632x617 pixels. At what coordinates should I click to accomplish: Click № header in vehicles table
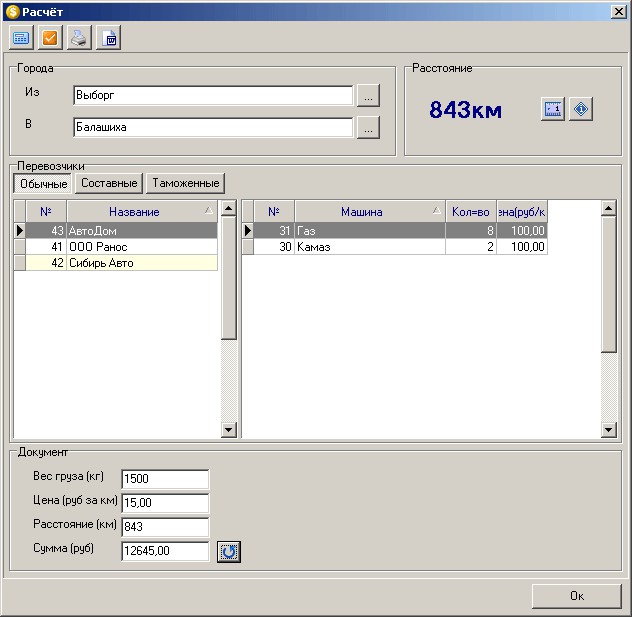274,212
